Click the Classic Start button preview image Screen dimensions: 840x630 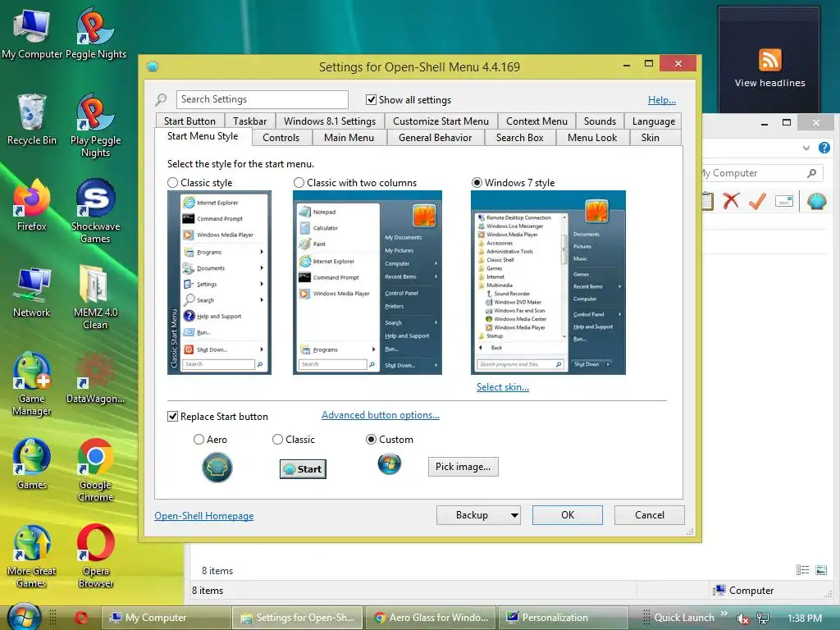tap(303, 468)
